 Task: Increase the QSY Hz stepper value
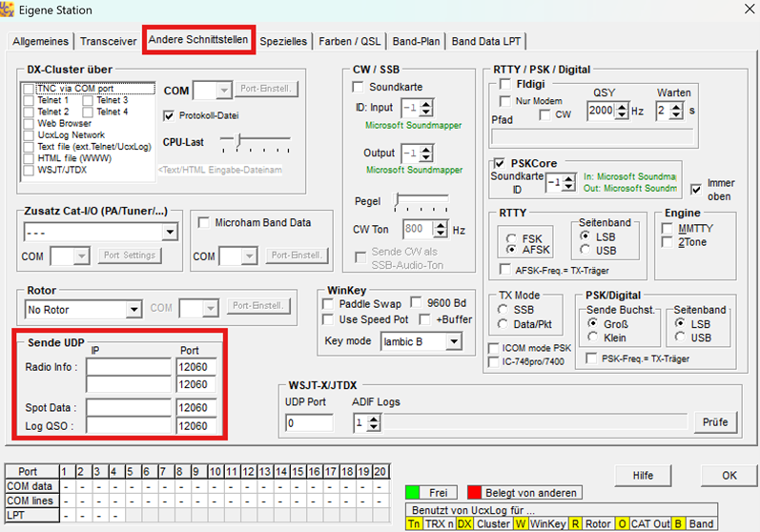point(623,106)
